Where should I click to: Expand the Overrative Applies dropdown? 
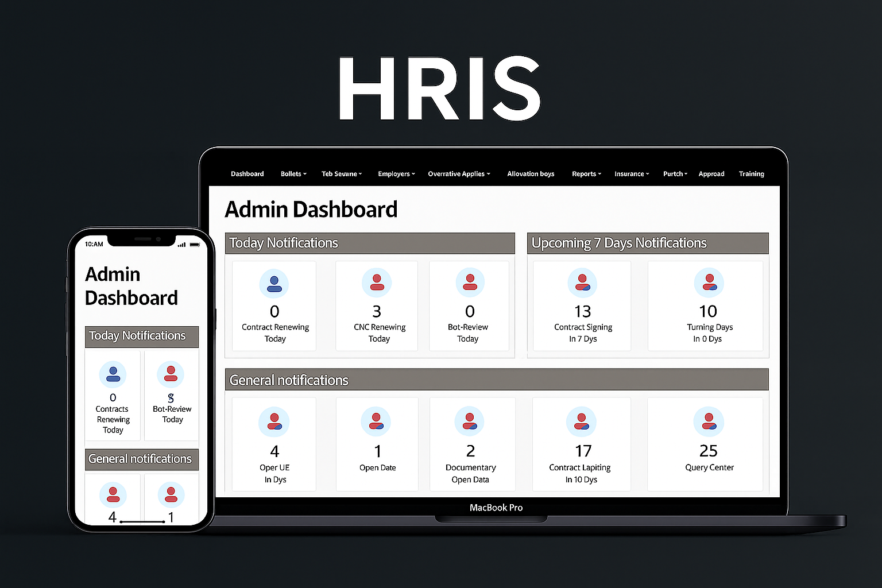459,174
